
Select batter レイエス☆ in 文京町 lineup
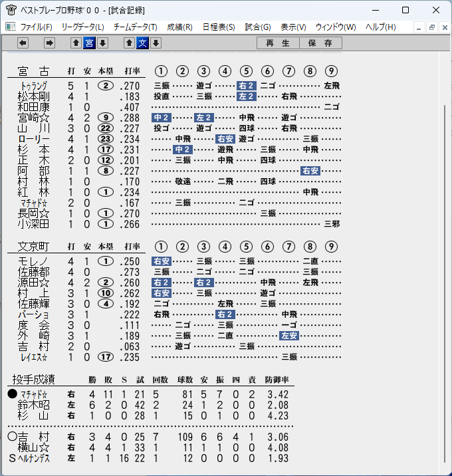pos(34,357)
